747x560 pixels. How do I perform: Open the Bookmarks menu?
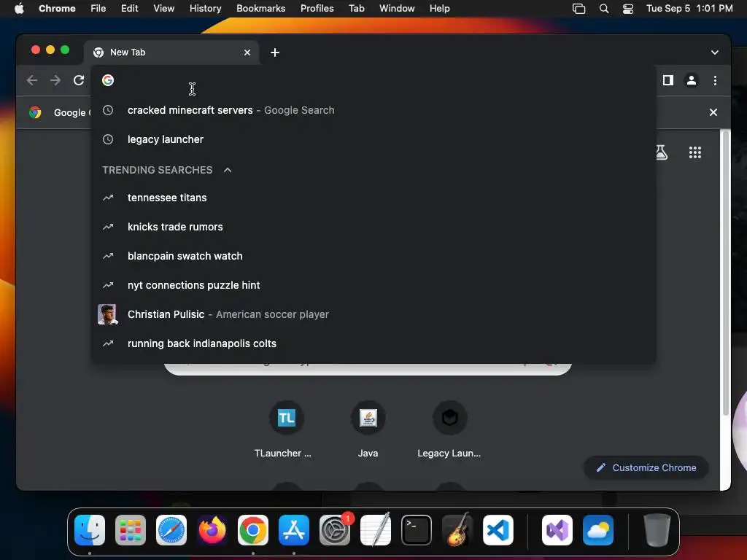[x=260, y=9]
